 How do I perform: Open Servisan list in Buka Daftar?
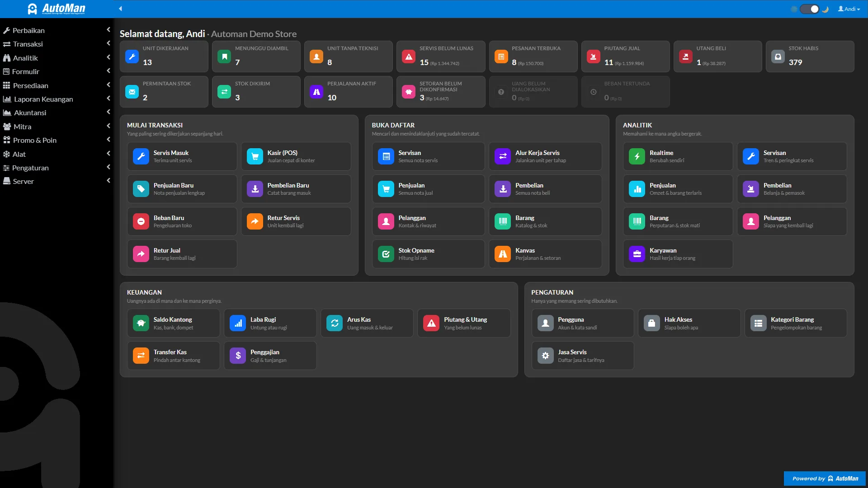428,156
